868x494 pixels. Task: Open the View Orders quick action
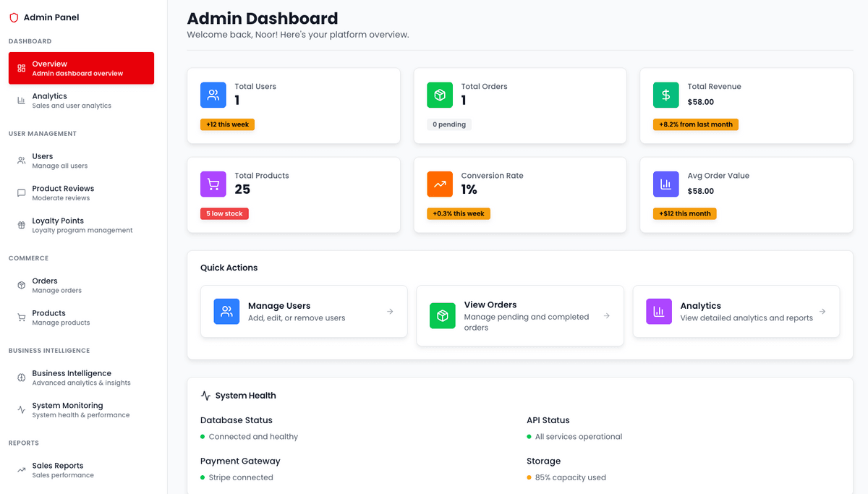(520, 316)
